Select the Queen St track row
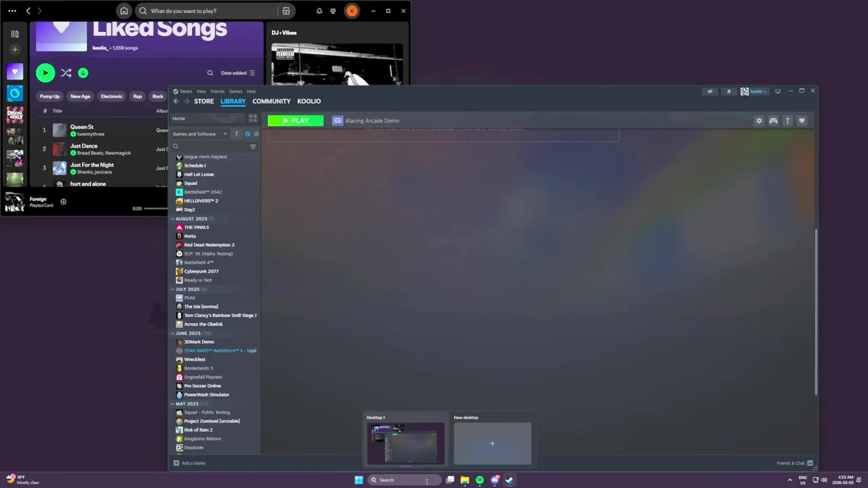This screenshot has height=488, width=868. point(102,130)
